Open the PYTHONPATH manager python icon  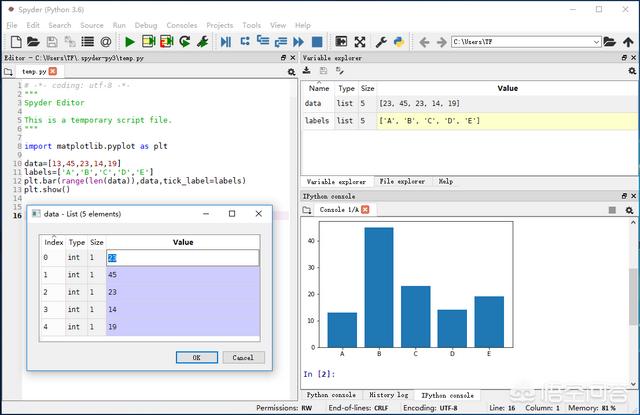tap(399, 42)
